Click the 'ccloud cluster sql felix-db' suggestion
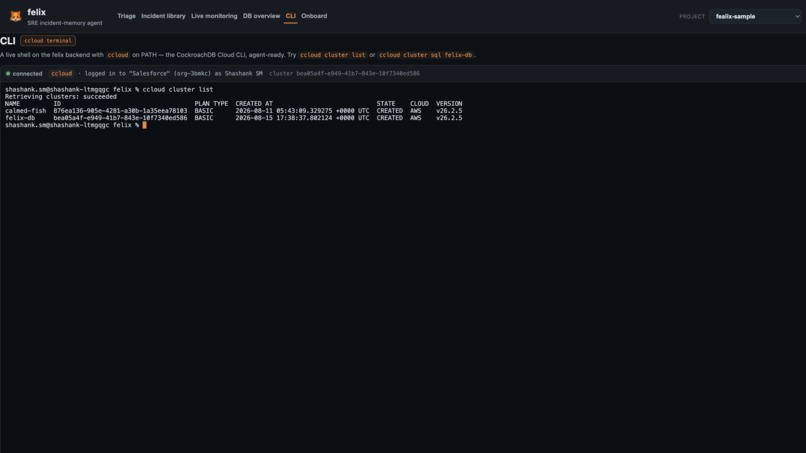 [x=426, y=55]
